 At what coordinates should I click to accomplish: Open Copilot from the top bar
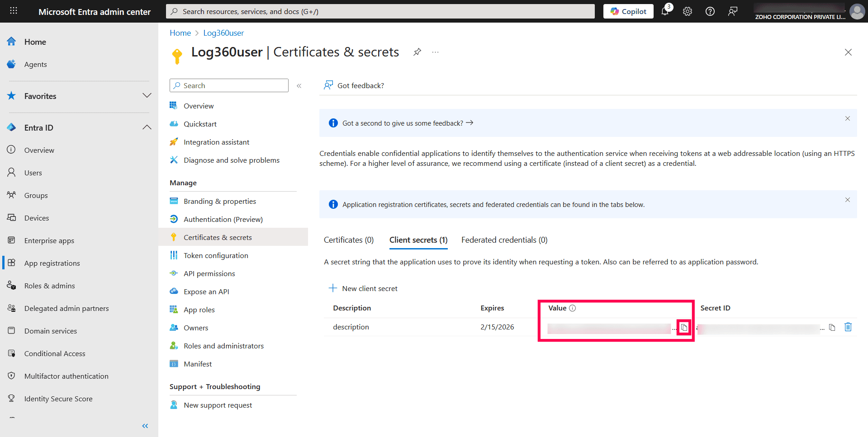pyautogui.click(x=628, y=11)
